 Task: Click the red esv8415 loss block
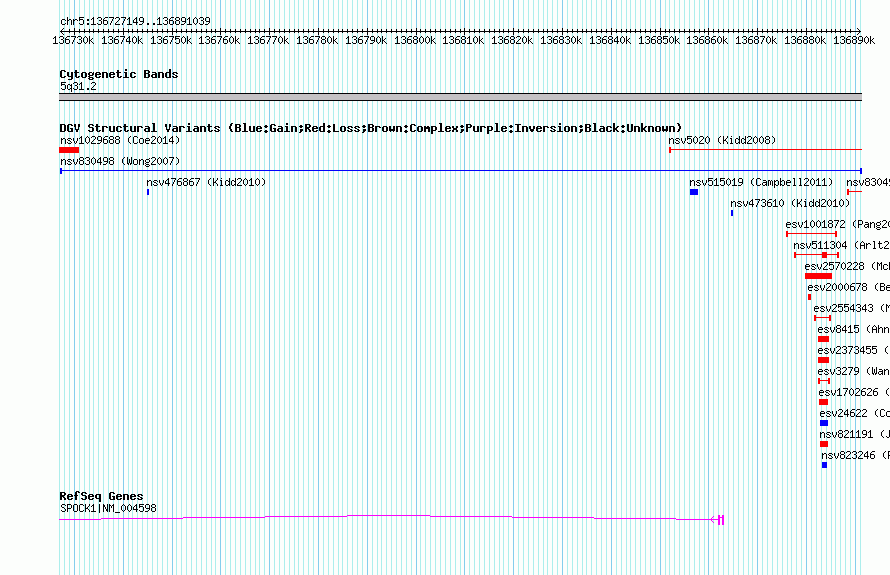click(824, 339)
